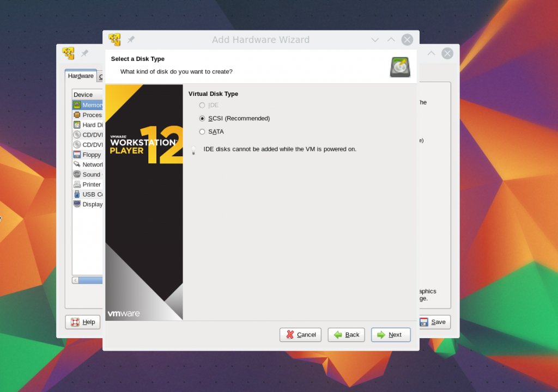Click the wizard title bar up chevron
558x392 pixels.
tap(391, 40)
